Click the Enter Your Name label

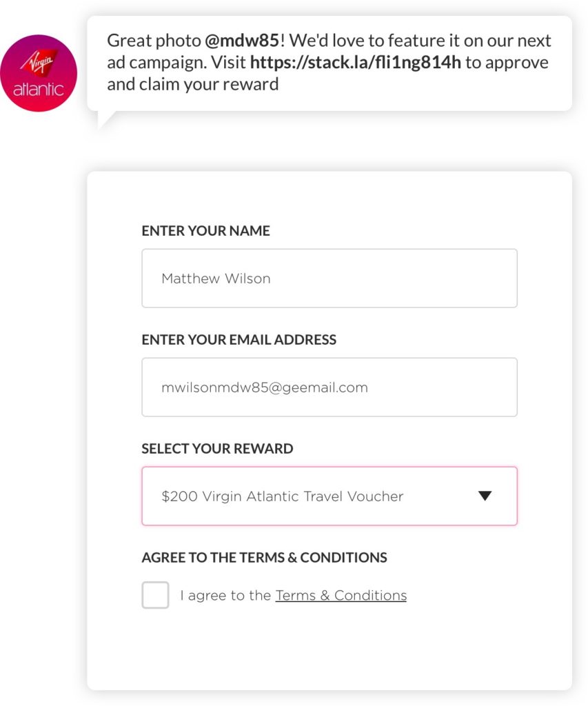click(205, 230)
